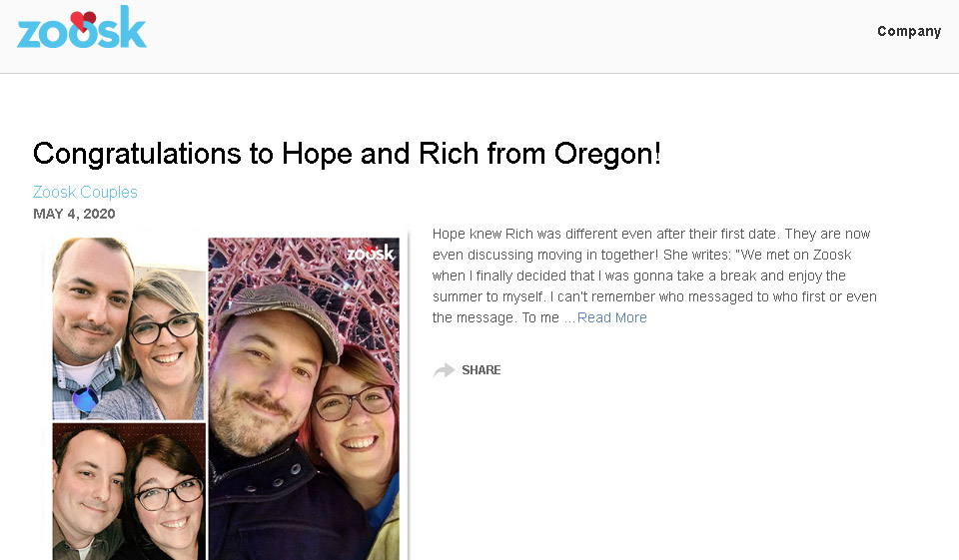Open the Company menu
The width and height of the screenshot is (959, 560).
point(908,31)
